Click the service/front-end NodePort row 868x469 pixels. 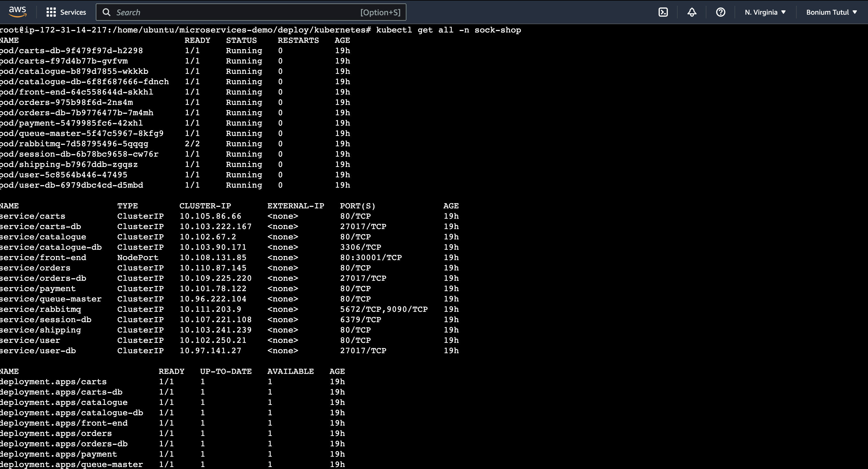(43, 257)
